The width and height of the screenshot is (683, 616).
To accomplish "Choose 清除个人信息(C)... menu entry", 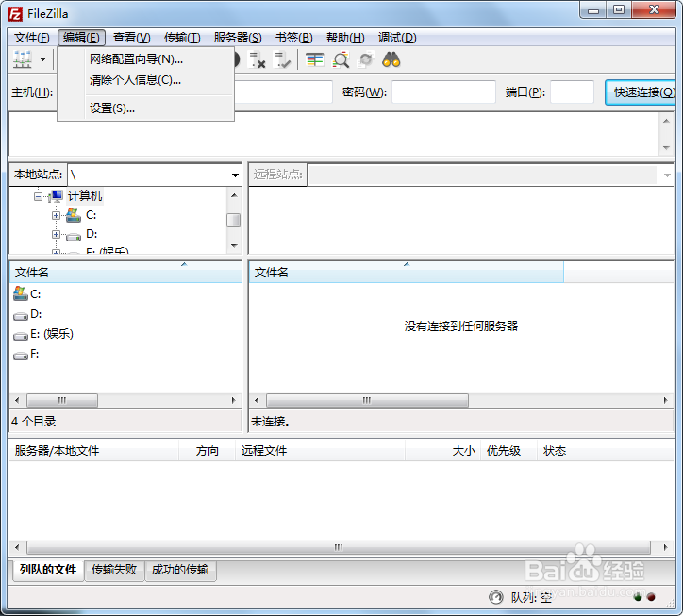I will [145, 80].
